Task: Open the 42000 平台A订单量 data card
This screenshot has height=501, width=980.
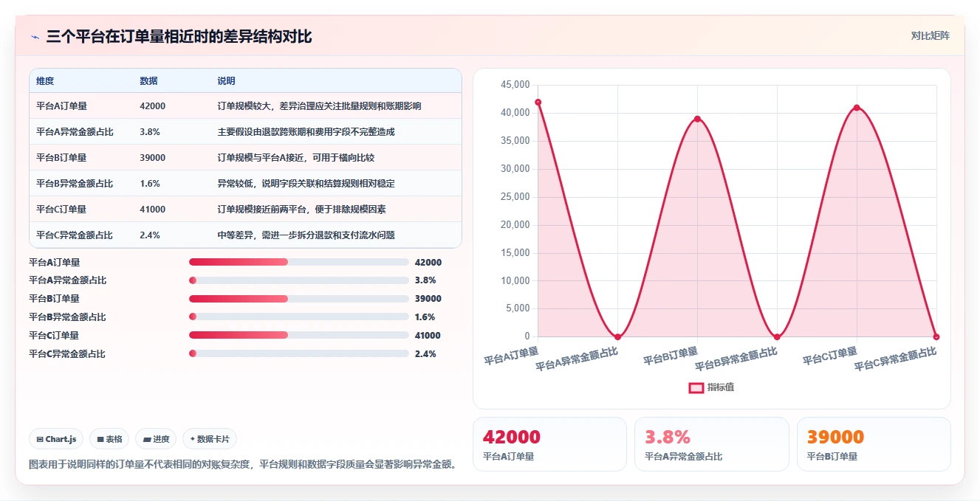Action: (549, 444)
